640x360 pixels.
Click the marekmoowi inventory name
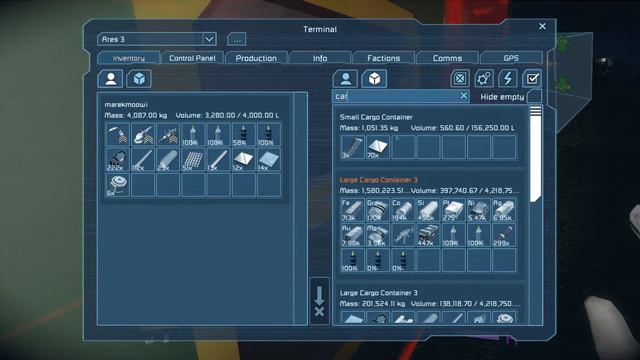pyautogui.click(x=126, y=104)
